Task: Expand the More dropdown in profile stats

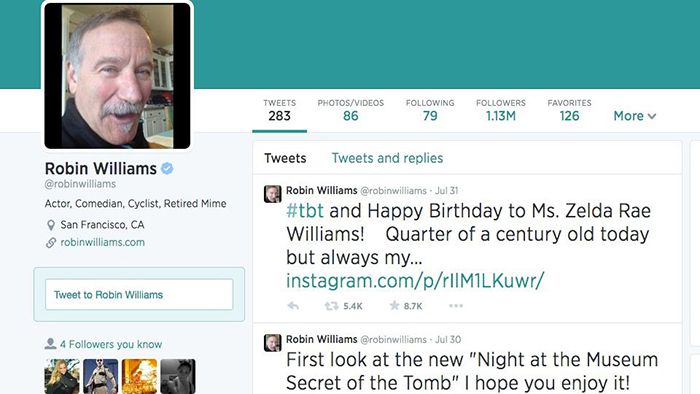Action: coord(634,116)
